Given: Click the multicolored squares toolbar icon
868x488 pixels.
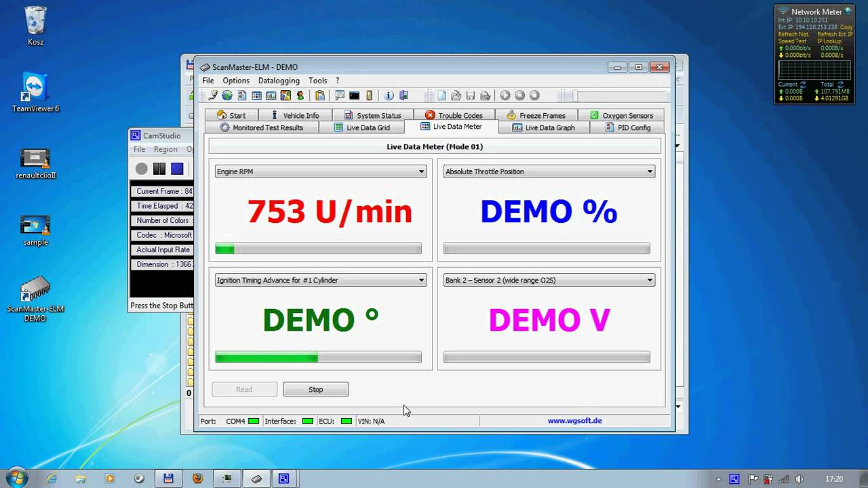Looking at the screenshot, I should pyautogui.click(x=285, y=96).
